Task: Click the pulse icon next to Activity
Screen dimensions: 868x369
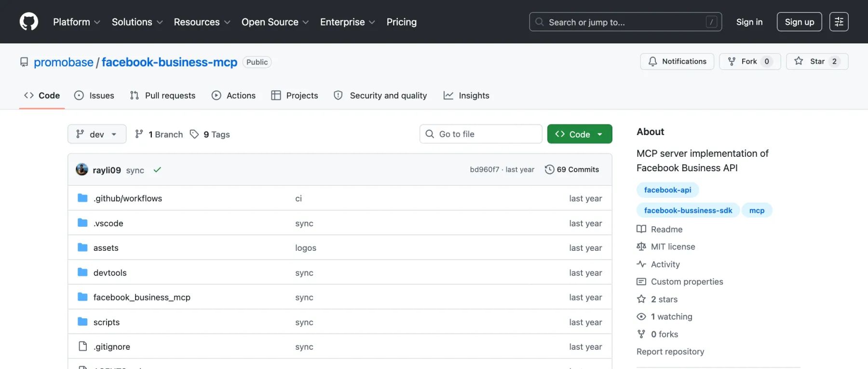Action: coord(641,264)
